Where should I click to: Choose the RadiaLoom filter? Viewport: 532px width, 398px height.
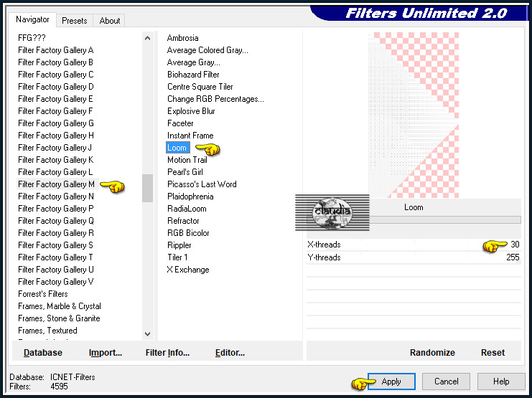[187, 209]
